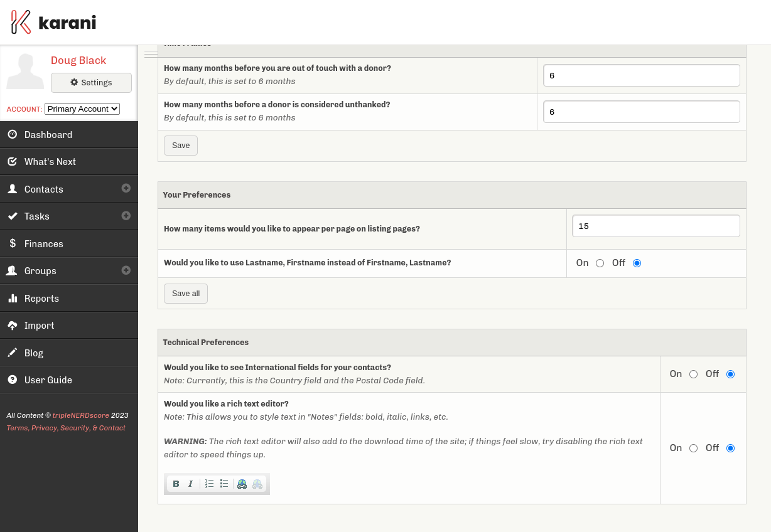
Task: Toggle the sidebar with the hamburger icon
Action: coord(151,54)
